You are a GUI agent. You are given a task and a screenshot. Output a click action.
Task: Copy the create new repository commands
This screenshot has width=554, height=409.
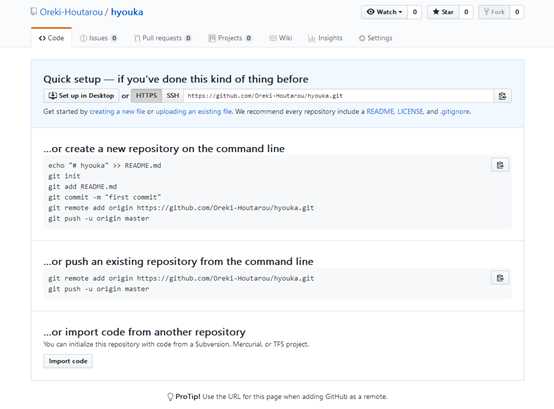point(500,165)
